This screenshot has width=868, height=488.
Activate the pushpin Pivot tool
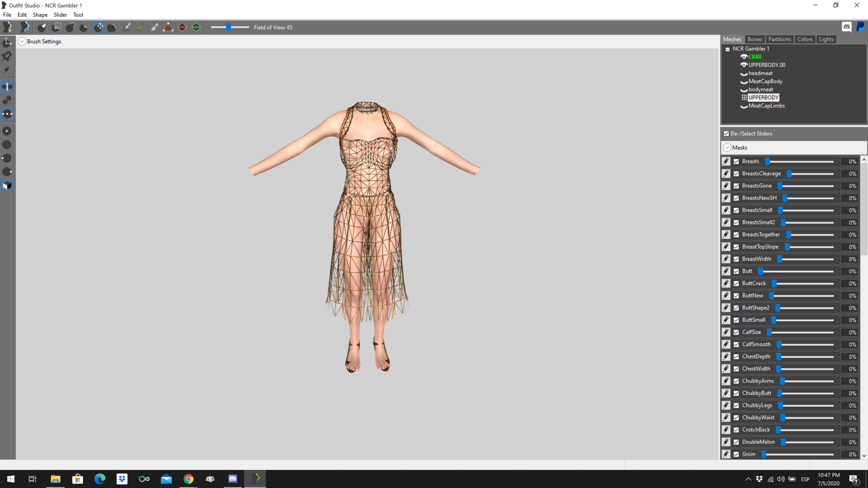tap(7, 56)
